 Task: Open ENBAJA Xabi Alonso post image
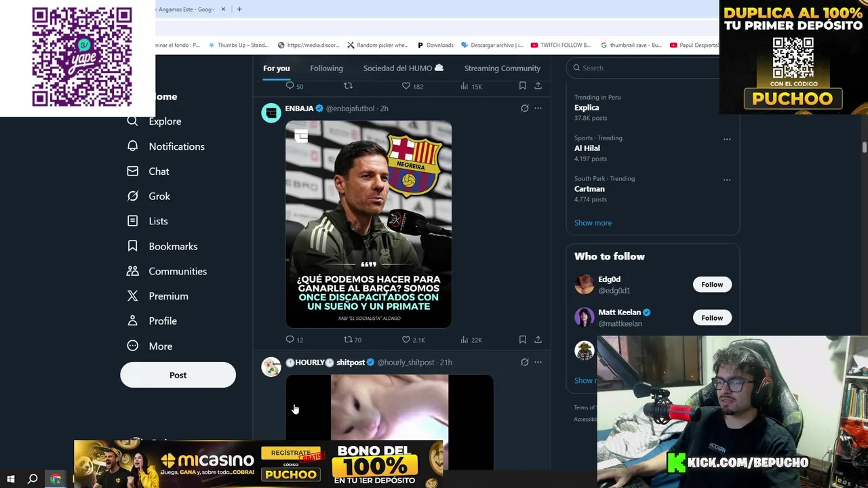pyautogui.click(x=368, y=224)
